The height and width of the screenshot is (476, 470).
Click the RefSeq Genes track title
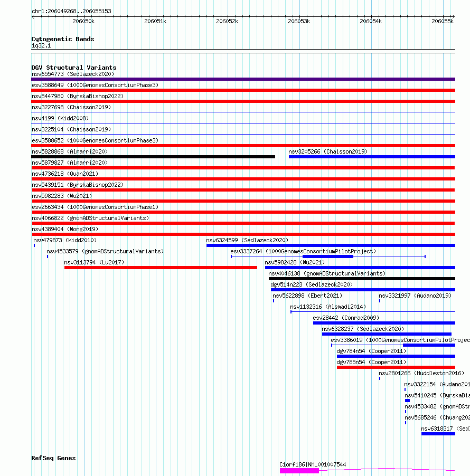tap(53, 458)
